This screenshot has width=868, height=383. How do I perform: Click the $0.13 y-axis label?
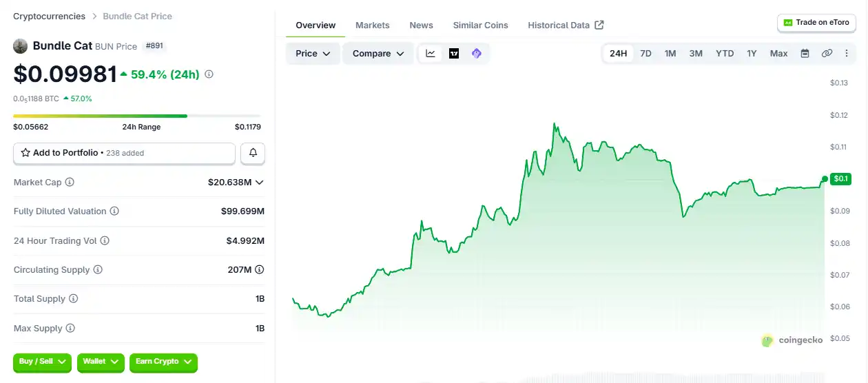point(838,83)
